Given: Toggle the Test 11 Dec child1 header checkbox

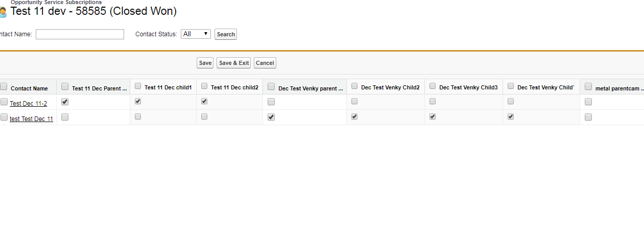Looking at the screenshot, I should click(138, 86).
